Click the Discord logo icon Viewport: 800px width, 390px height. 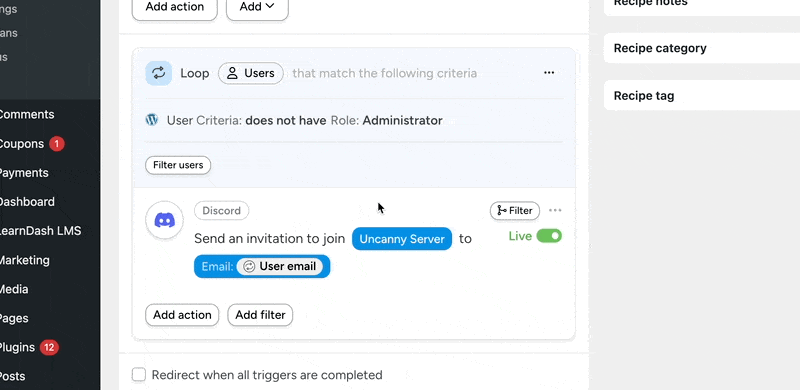point(164,221)
